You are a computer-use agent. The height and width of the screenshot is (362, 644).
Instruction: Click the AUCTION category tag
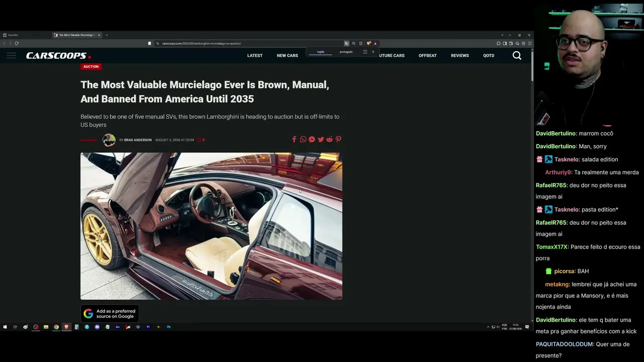[91, 66]
